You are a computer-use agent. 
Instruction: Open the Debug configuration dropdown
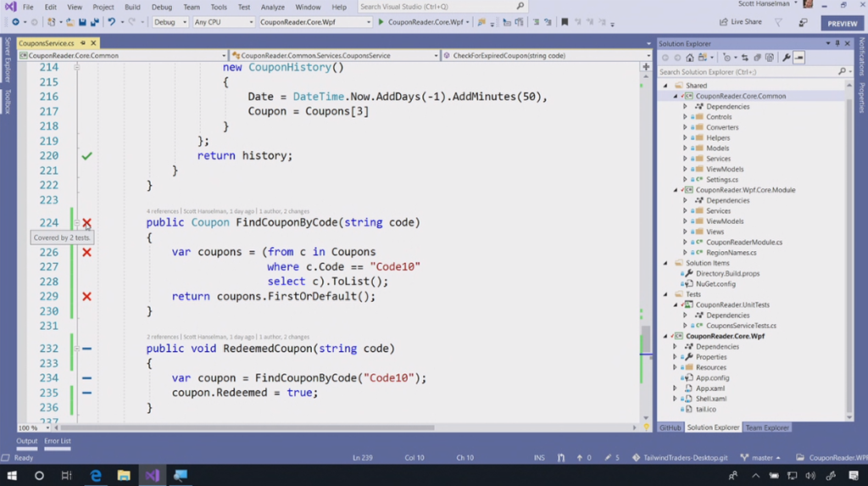[x=170, y=22]
